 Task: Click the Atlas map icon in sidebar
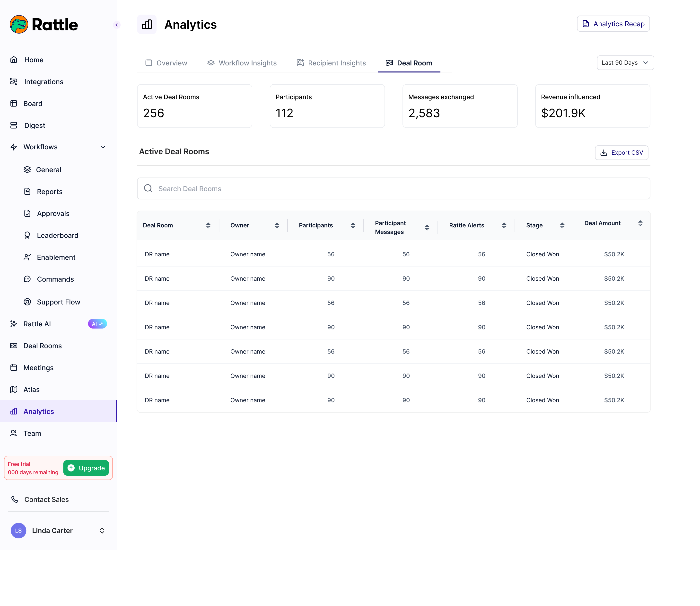tap(14, 389)
